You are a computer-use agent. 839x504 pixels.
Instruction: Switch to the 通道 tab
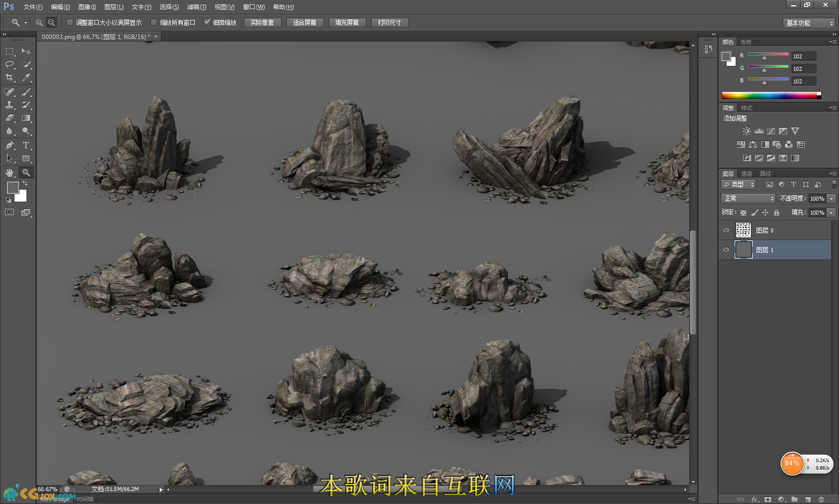747,174
